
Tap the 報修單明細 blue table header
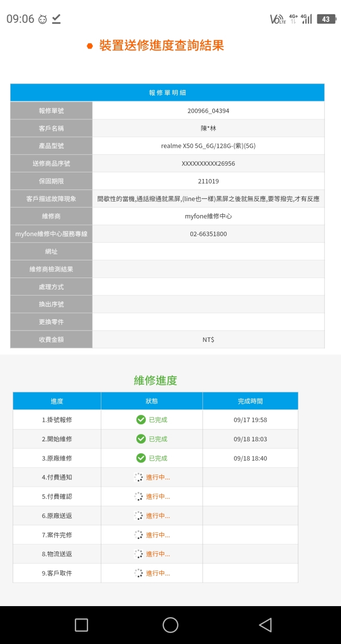[x=168, y=93]
